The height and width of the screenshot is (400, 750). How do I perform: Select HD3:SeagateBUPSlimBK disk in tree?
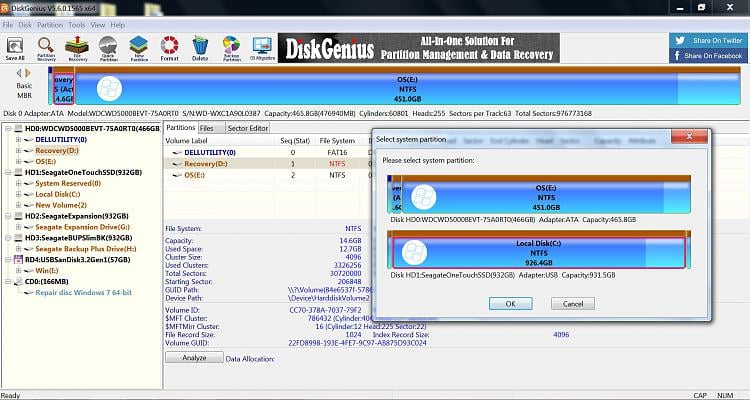coord(78,238)
